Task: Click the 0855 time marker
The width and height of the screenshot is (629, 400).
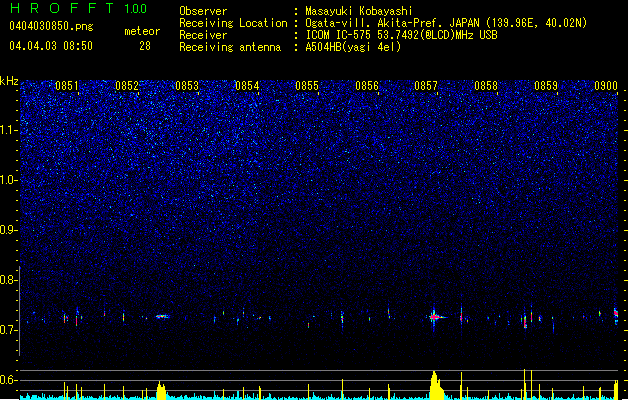Action: 307,86
